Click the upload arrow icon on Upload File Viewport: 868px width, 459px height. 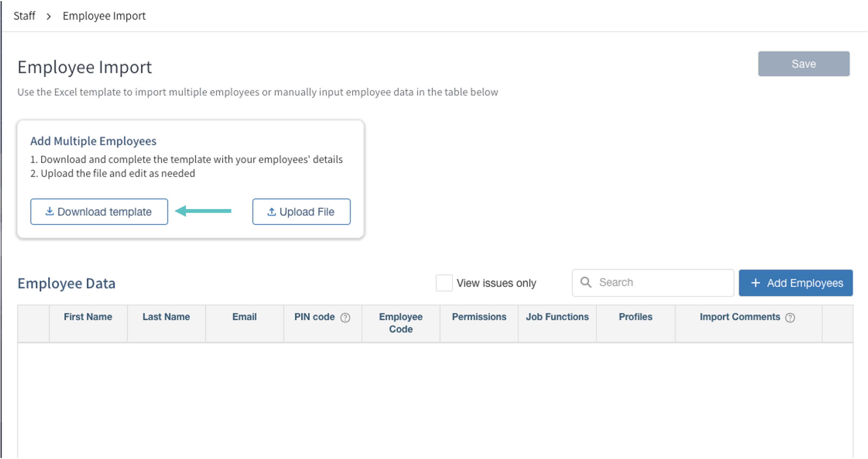272,212
